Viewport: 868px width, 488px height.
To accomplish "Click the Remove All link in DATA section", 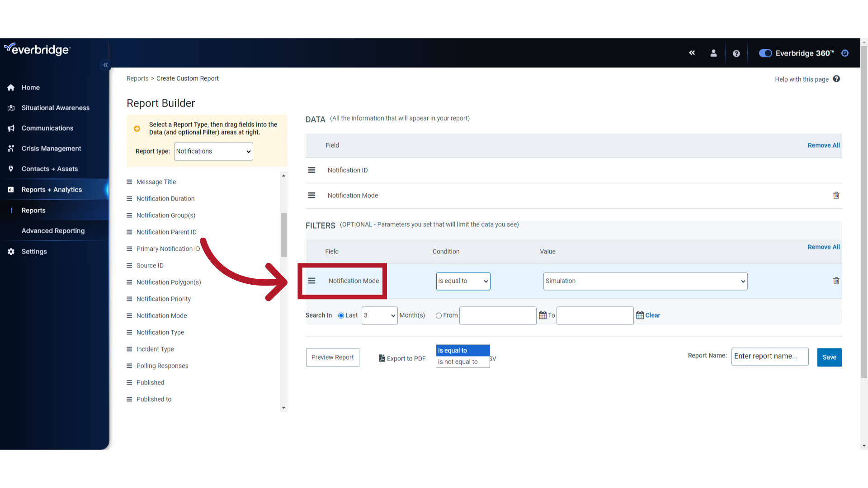I will click(x=824, y=145).
